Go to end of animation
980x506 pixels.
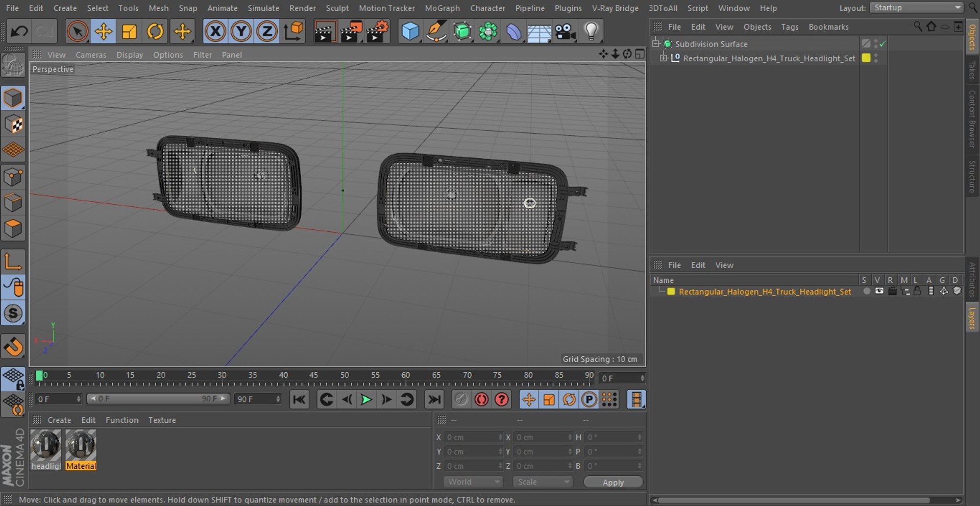pos(434,399)
